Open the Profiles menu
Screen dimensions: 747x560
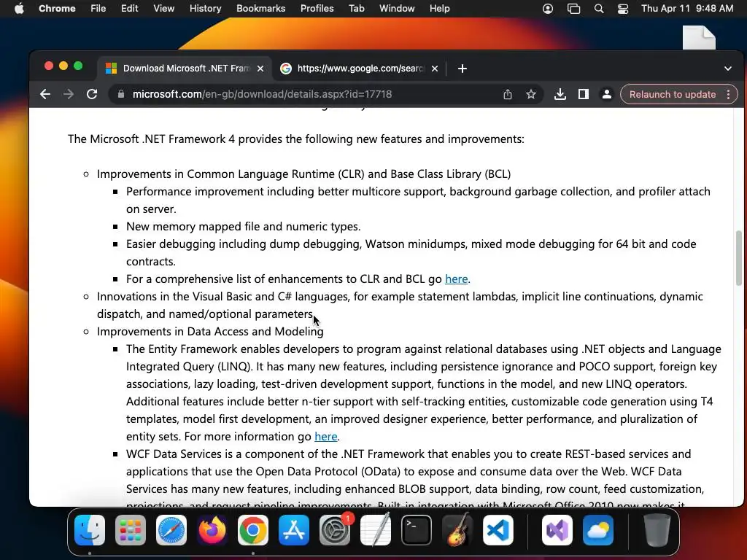point(317,9)
